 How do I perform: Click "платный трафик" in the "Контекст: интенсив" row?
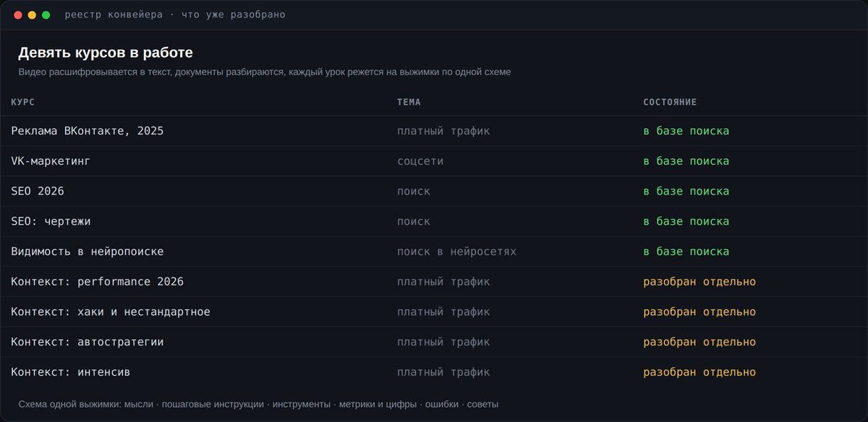443,372
